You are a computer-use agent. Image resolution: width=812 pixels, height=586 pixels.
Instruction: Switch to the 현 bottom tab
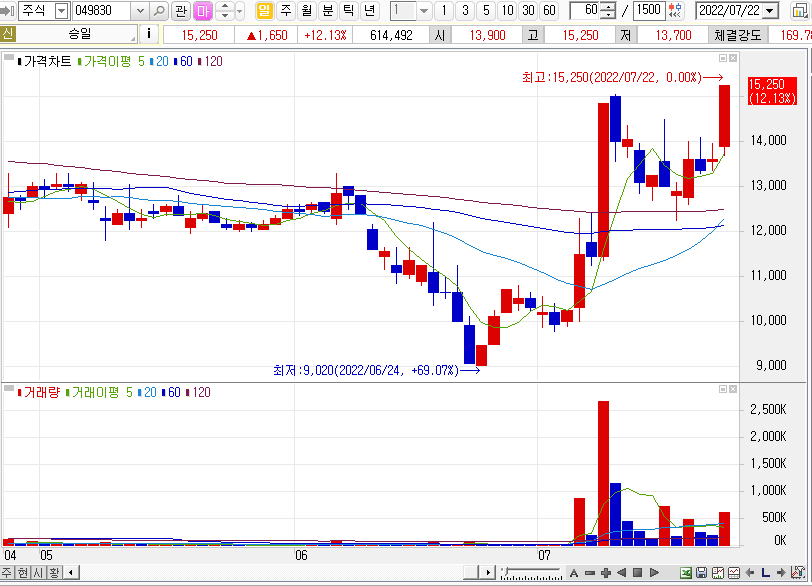(22, 573)
